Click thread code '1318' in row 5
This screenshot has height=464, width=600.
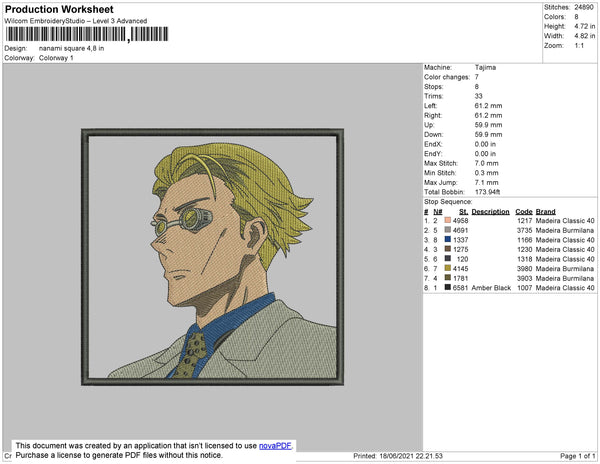(525, 259)
